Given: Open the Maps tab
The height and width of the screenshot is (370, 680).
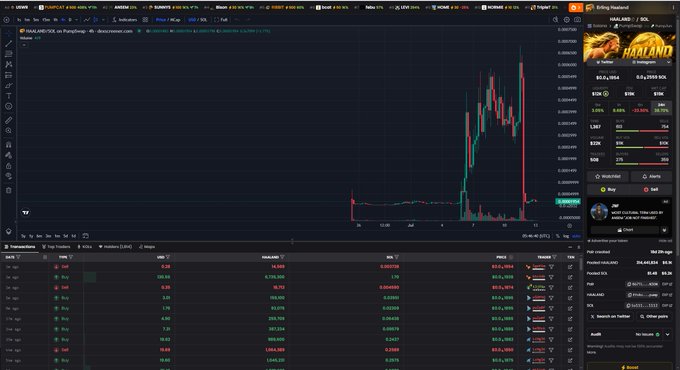Looking at the screenshot, I should pyautogui.click(x=147, y=247).
